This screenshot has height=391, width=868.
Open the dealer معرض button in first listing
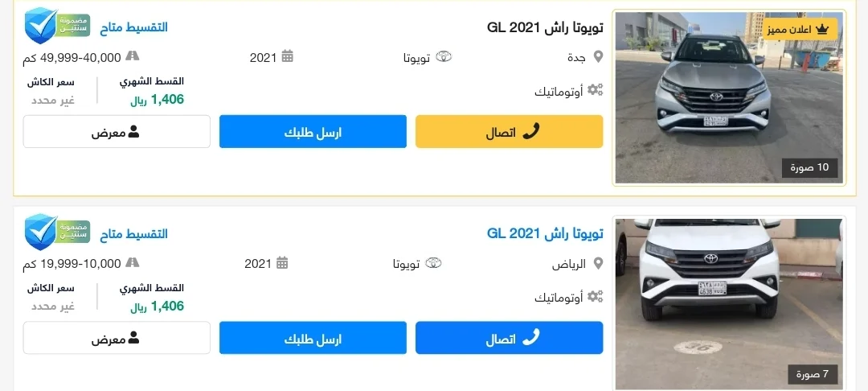click(117, 132)
